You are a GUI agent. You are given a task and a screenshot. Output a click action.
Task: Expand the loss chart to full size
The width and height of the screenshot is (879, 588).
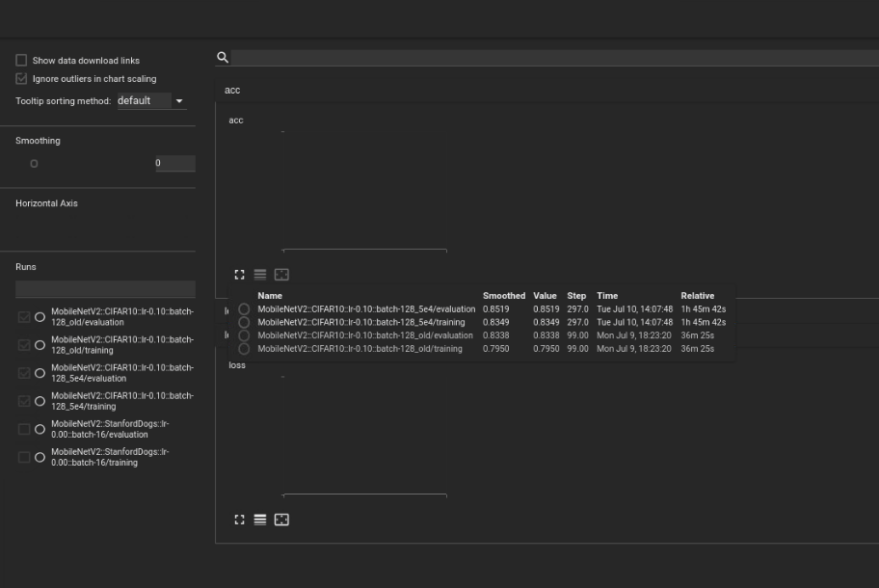239,520
